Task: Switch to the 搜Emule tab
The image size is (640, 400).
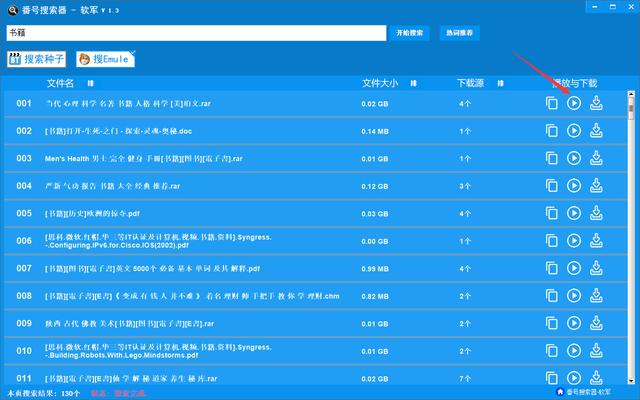Action: 104,59
